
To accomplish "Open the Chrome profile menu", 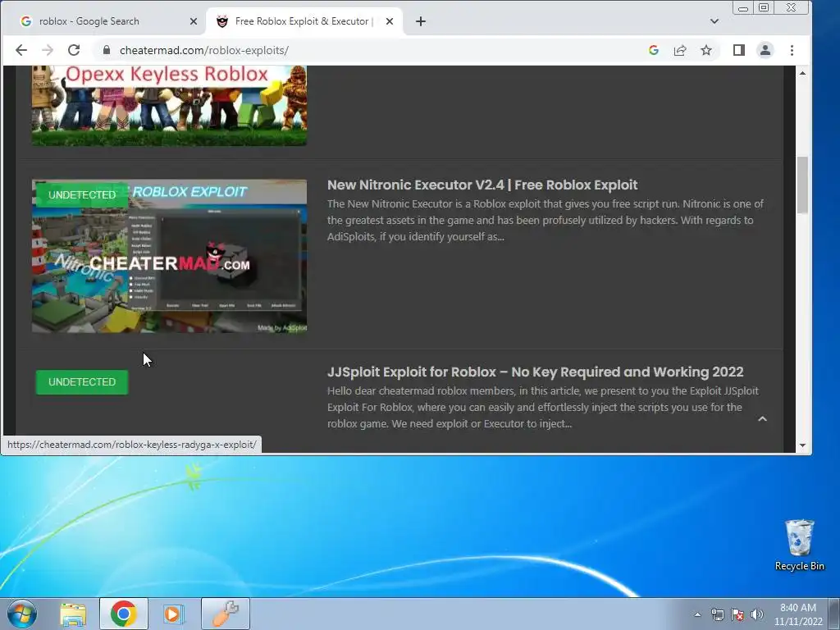I will coord(765,50).
